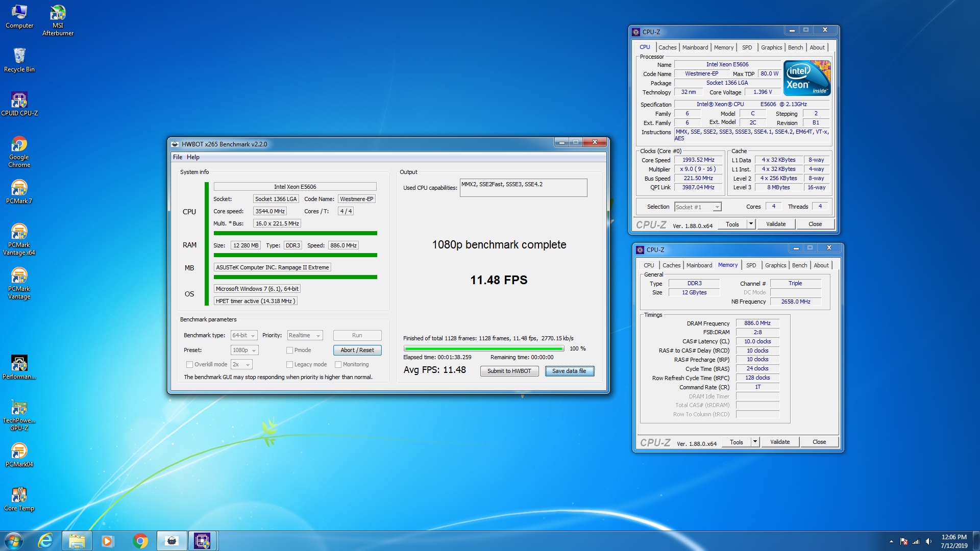Select PCMark Vantage x64 desktop icon

pyautogui.click(x=19, y=240)
